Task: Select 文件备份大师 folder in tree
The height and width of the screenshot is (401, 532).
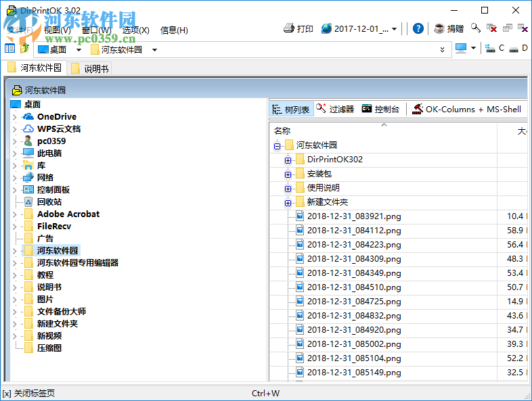Action: [x=62, y=312]
